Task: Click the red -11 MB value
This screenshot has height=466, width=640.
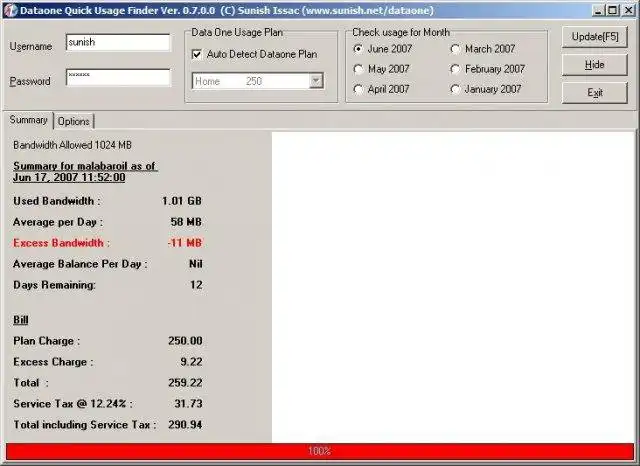Action: pos(184,243)
